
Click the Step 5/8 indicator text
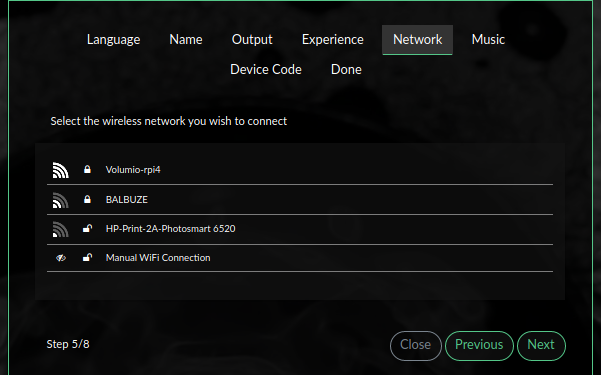point(68,344)
